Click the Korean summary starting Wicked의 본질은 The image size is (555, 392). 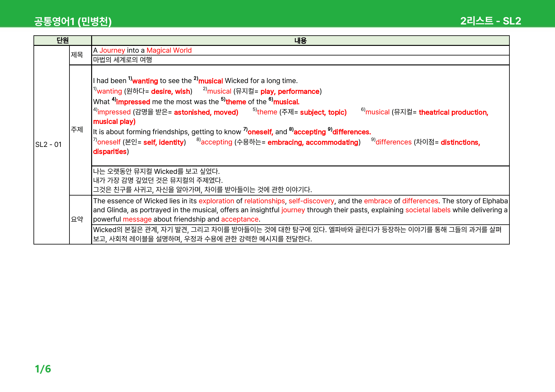pyautogui.click(x=297, y=234)
